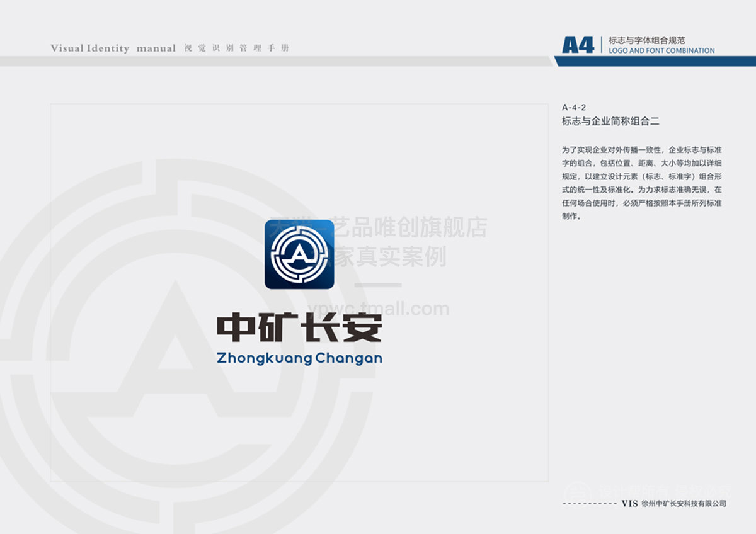
Task: Click the 标志与字体组合规范 section title
Action: (647, 40)
